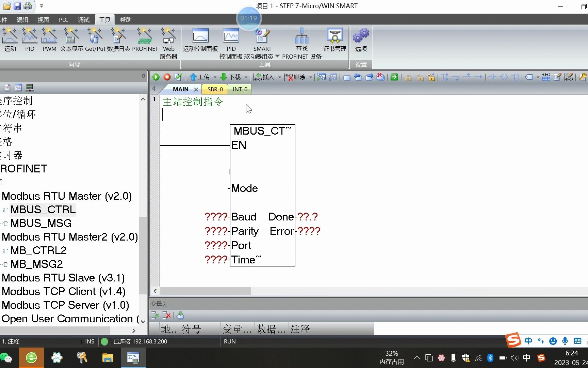The width and height of the screenshot is (588, 368).
Task: Expand Modbus RTU Slave (v3.1) library
Action: 63,278
